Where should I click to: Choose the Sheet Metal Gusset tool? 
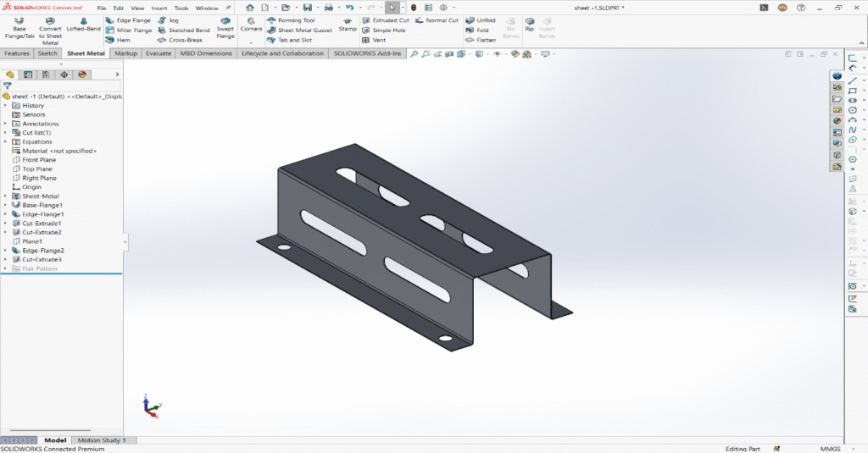(x=299, y=30)
